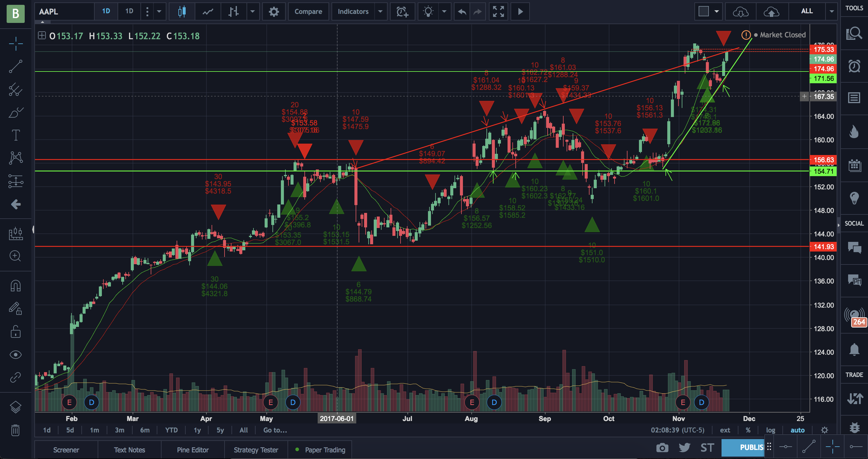Open alerts panel alarm clock icon
Screen dimensions: 868x459
(x=854, y=66)
